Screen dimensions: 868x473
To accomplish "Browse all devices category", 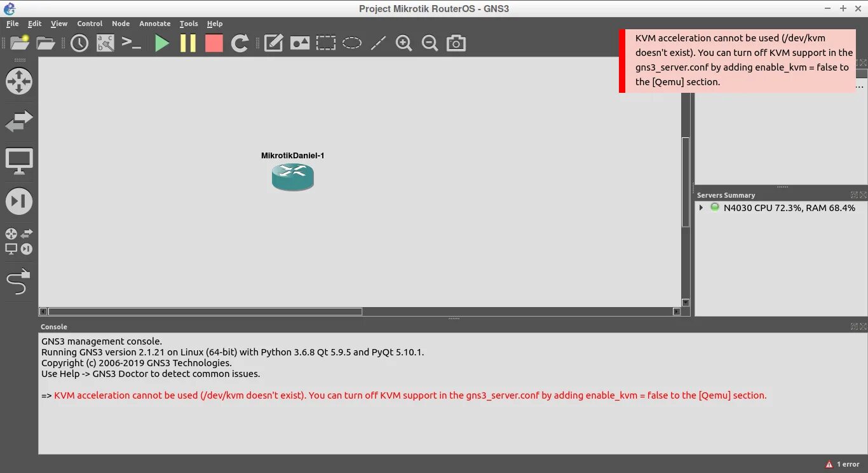I will (x=19, y=242).
